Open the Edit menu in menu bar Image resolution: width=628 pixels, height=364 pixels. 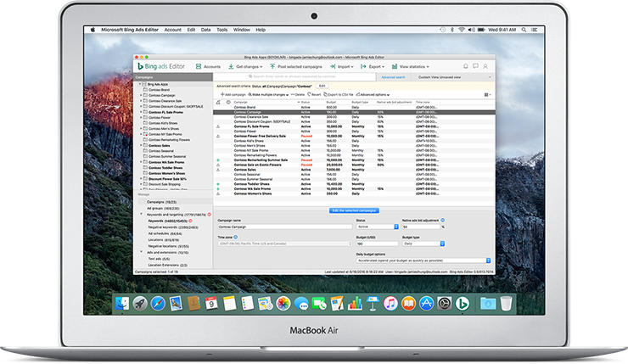[x=191, y=30]
